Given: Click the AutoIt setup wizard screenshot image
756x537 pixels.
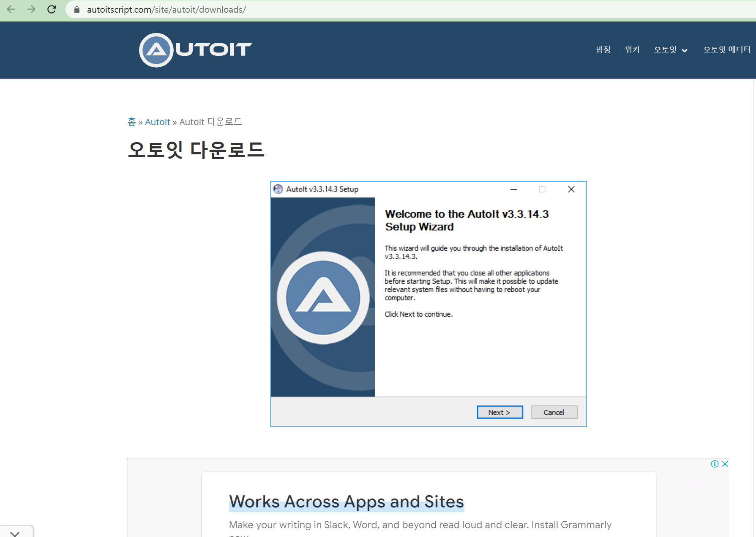Looking at the screenshot, I should [x=428, y=304].
